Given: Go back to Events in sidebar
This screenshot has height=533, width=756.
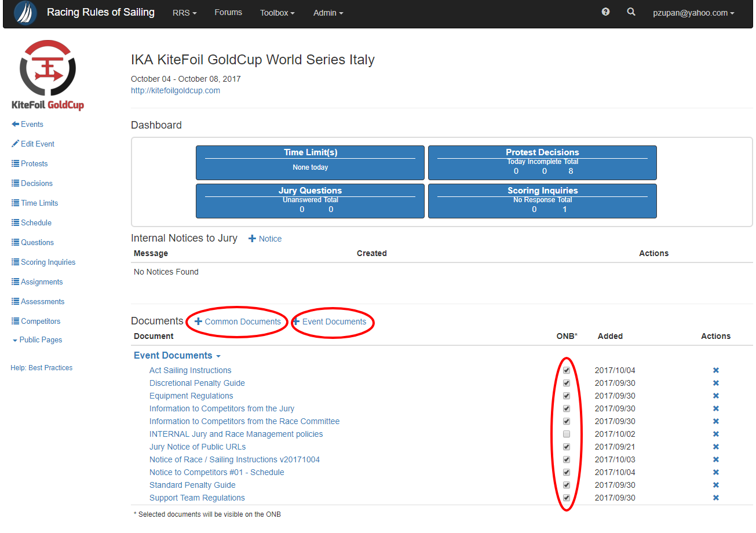Looking at the screenshot, I should (27, 125).
